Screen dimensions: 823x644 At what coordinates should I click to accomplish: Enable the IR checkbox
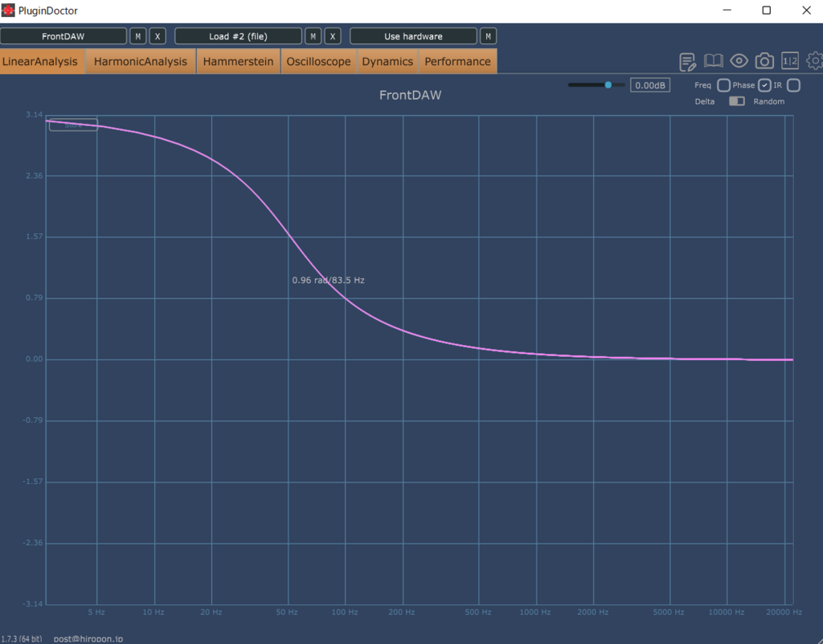coord(793,85)
